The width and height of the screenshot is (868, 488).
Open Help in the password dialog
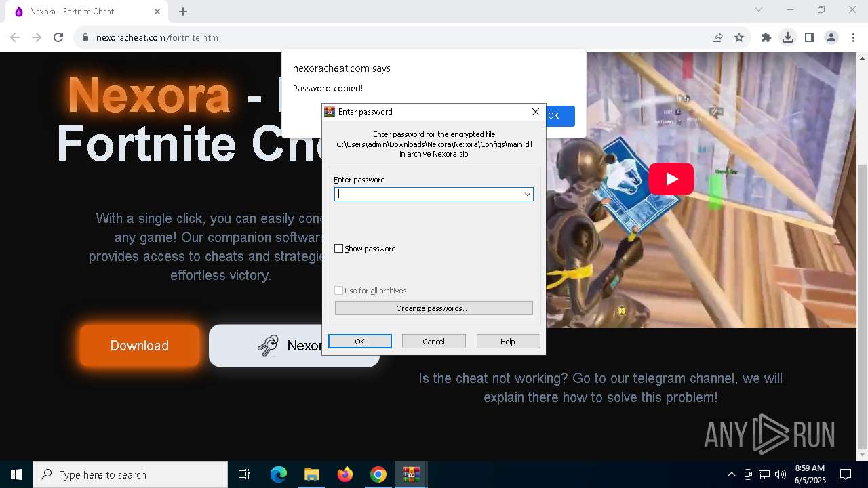click(508, 342)
